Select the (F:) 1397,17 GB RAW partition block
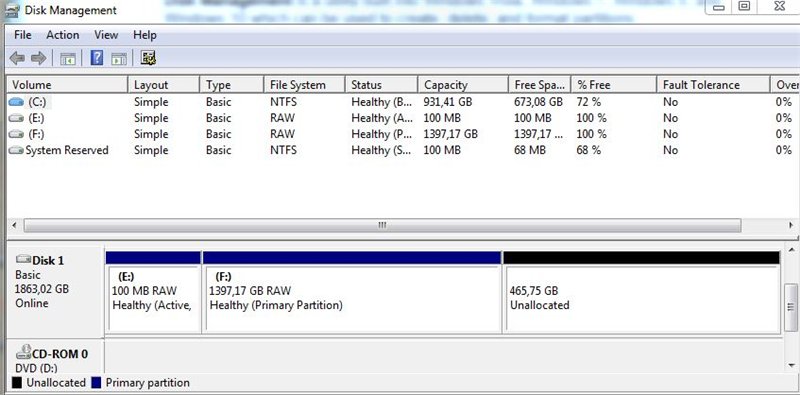This screenshot has width=800, height=395. tap(352, 292)
